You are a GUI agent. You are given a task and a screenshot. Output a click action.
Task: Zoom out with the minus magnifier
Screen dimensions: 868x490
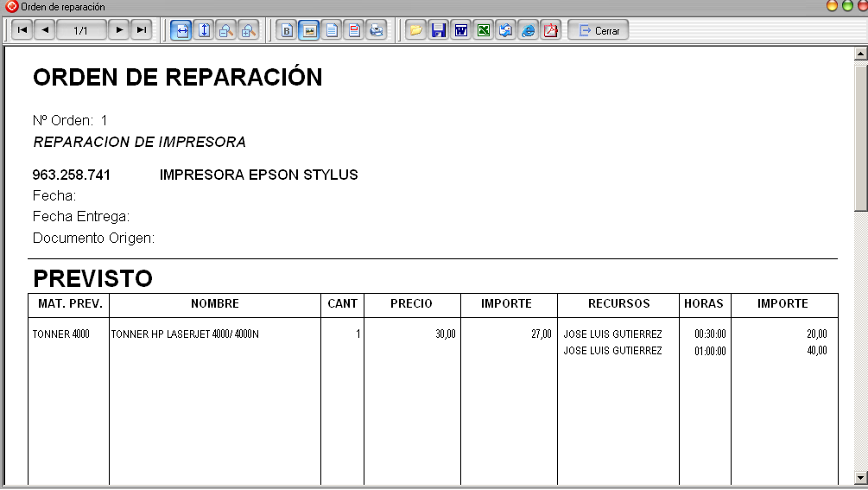coord(226,30)
